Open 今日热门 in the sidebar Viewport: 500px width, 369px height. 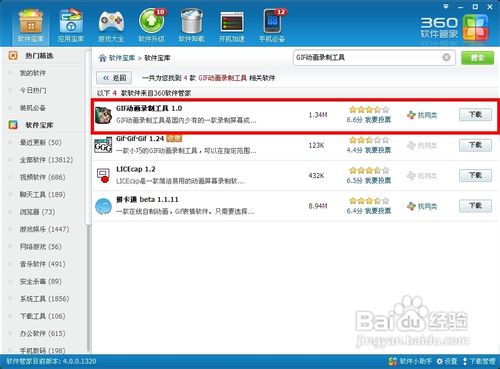coord(33,90)
